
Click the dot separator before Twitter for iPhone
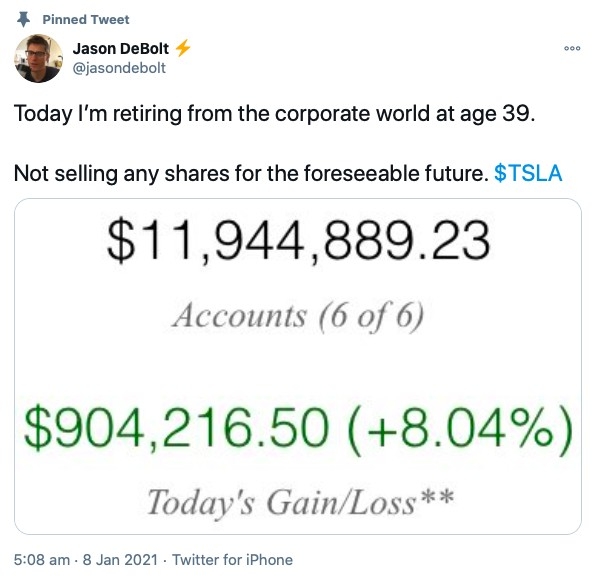[165, 560]
